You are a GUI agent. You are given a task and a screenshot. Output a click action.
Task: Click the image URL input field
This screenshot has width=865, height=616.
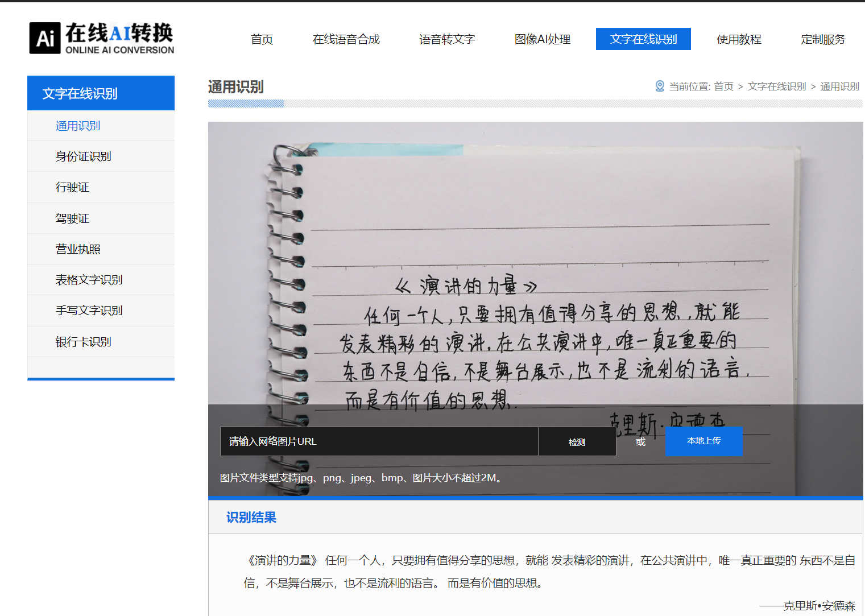pos(379,441)
